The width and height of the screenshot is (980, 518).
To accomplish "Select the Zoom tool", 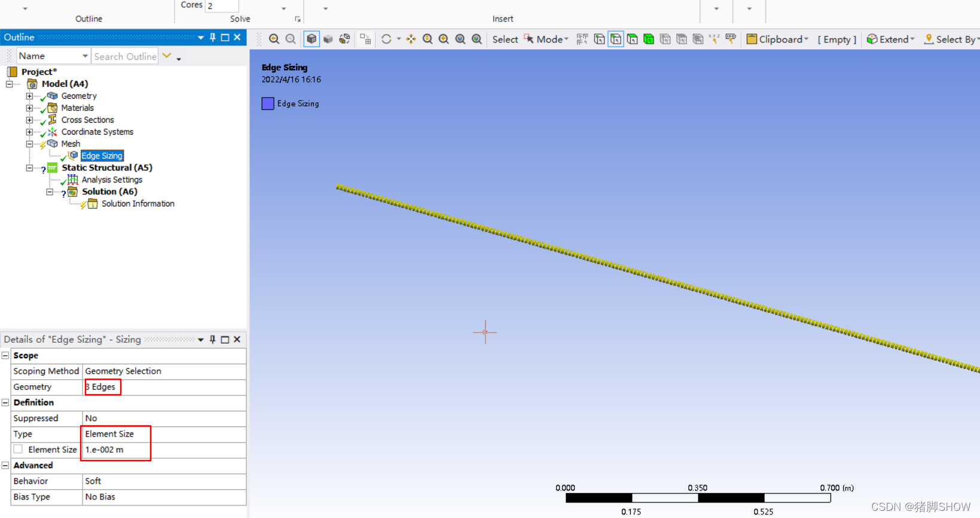I will pos(428,39).
